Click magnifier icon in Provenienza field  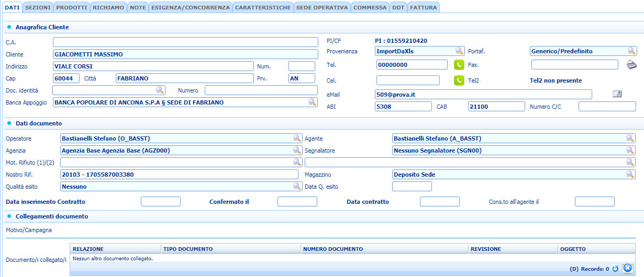459,51
